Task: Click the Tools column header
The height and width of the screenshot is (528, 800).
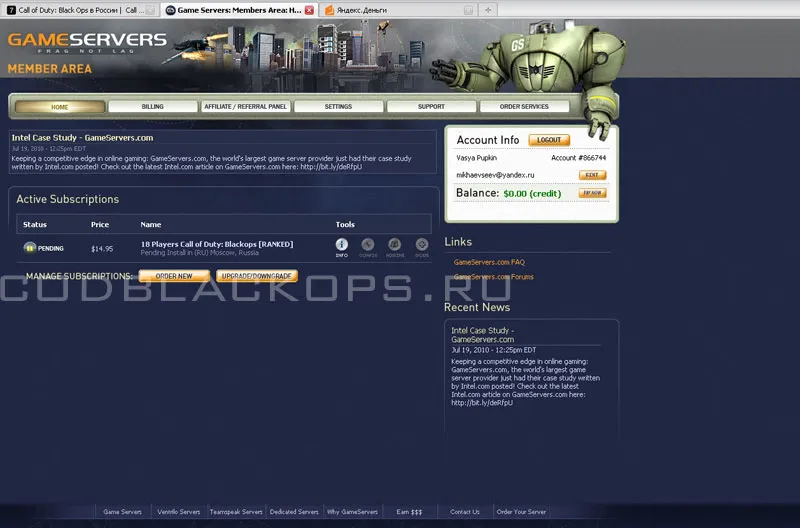Action: (345, 224)
